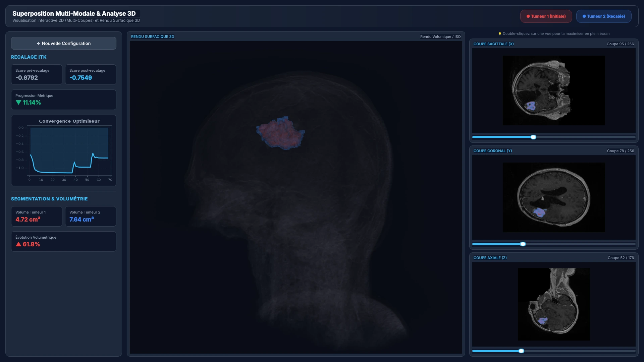Click the red dot in Tumeur 1 button
Image resolution: width=644 pixels, height=362 pixels.
click(x=528, y=16)
